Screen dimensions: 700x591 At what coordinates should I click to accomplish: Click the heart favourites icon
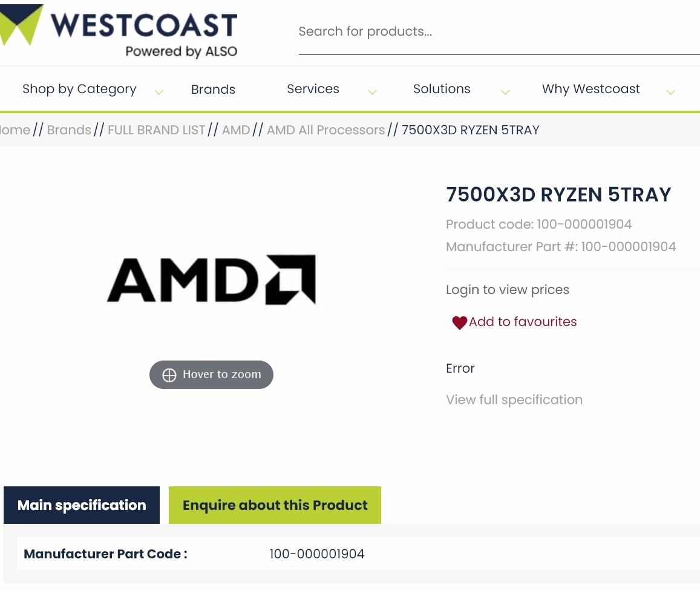(x=459, y=323)
